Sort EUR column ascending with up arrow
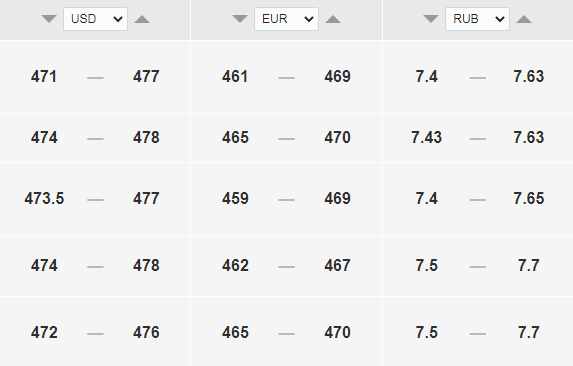The height and width of the screenshot is (366, 573). 333,19
